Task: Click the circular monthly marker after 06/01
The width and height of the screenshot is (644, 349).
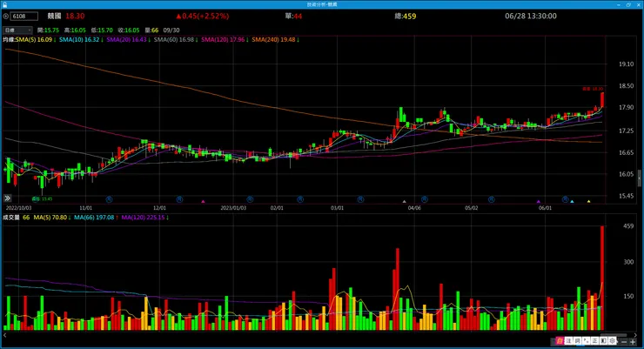Action: 565,199
